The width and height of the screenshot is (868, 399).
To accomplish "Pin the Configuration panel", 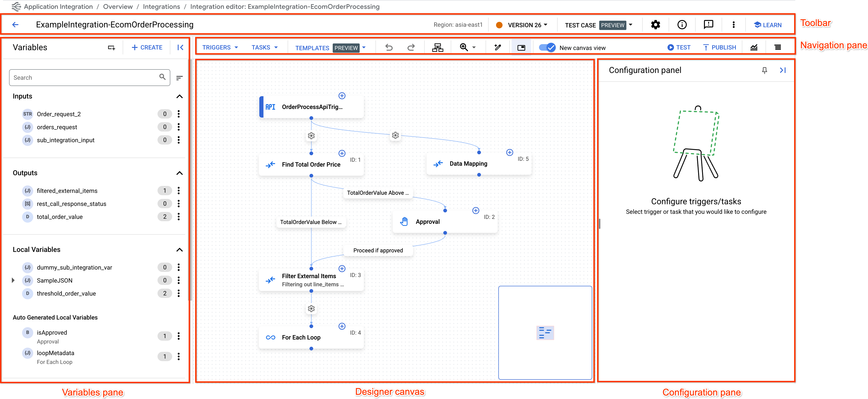I will coord(764,70).
